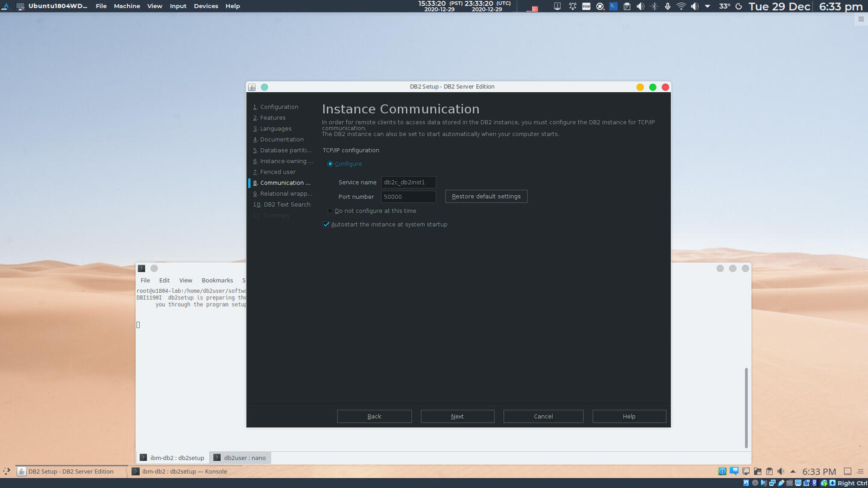Click the blue terminal icon in top bar

(x=614, y=6)
